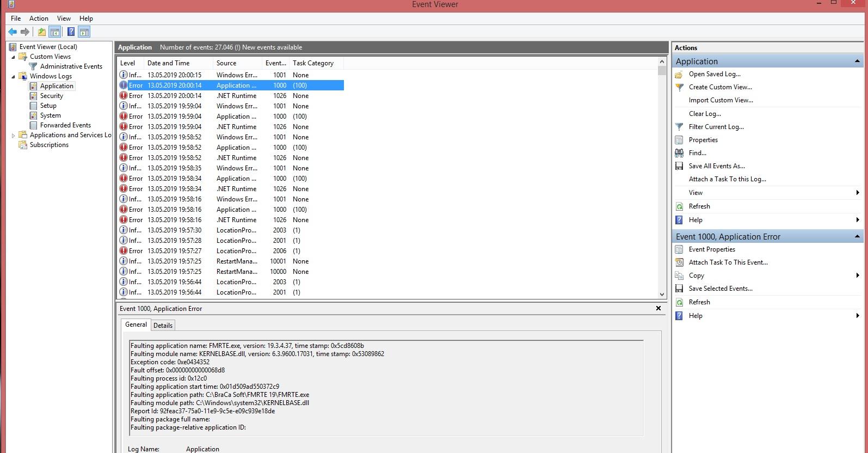Click the Attach Task To This Event icon

point(679,262)
